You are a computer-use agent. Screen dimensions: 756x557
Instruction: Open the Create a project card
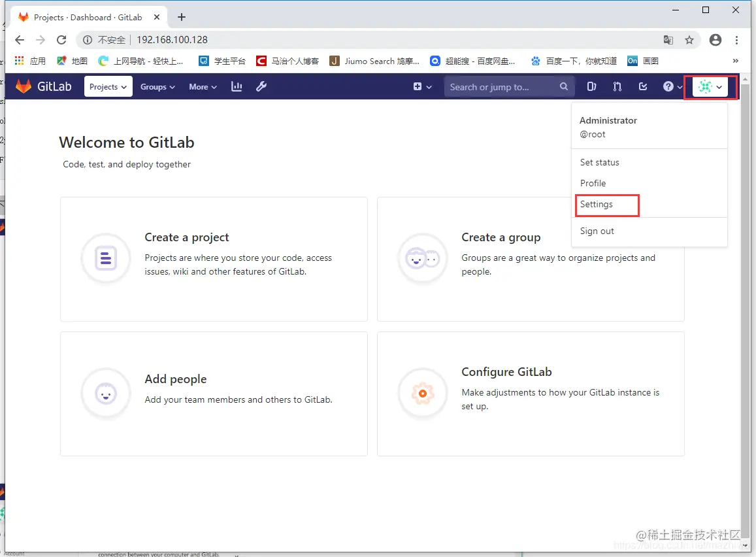click(x=214, y=259)
